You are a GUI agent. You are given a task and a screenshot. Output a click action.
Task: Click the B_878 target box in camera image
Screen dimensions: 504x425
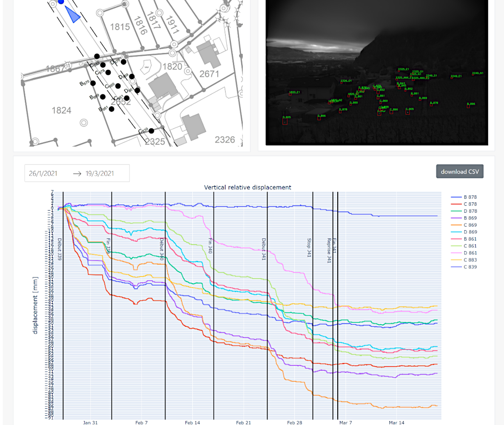pyautogui.click(x=431, y=105)
